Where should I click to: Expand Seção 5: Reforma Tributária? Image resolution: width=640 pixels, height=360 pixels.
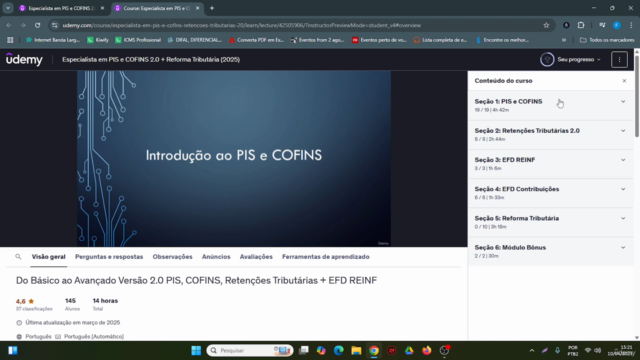[x=551, y=222]
